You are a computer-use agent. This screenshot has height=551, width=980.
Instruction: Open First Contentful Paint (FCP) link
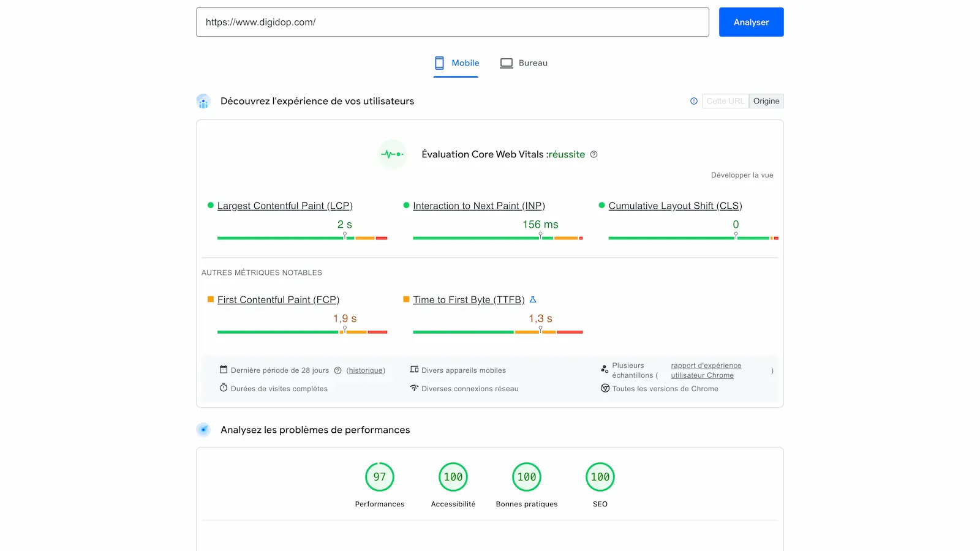[278, 299]
